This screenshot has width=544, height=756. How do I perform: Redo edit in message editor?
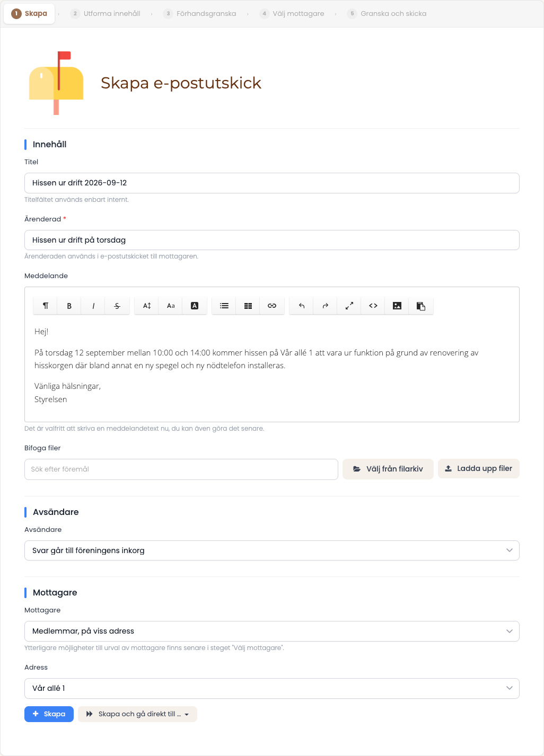pyautogui.click(x=326, y=306)
